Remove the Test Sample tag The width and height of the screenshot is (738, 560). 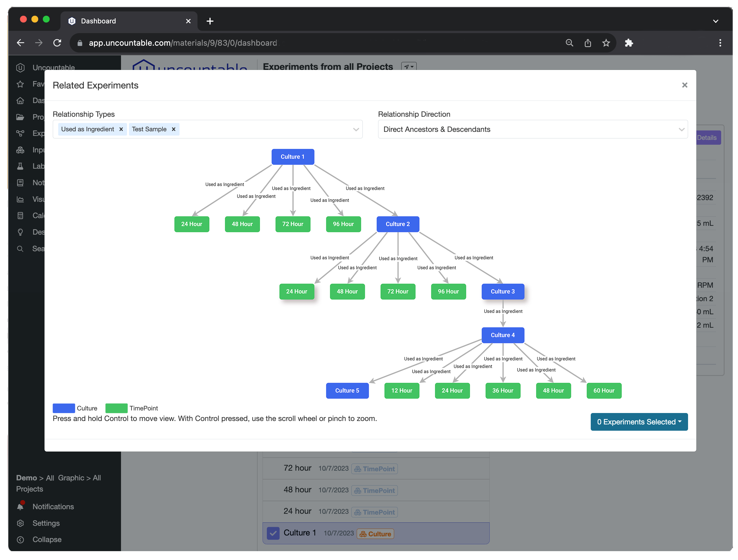[174, 129]
